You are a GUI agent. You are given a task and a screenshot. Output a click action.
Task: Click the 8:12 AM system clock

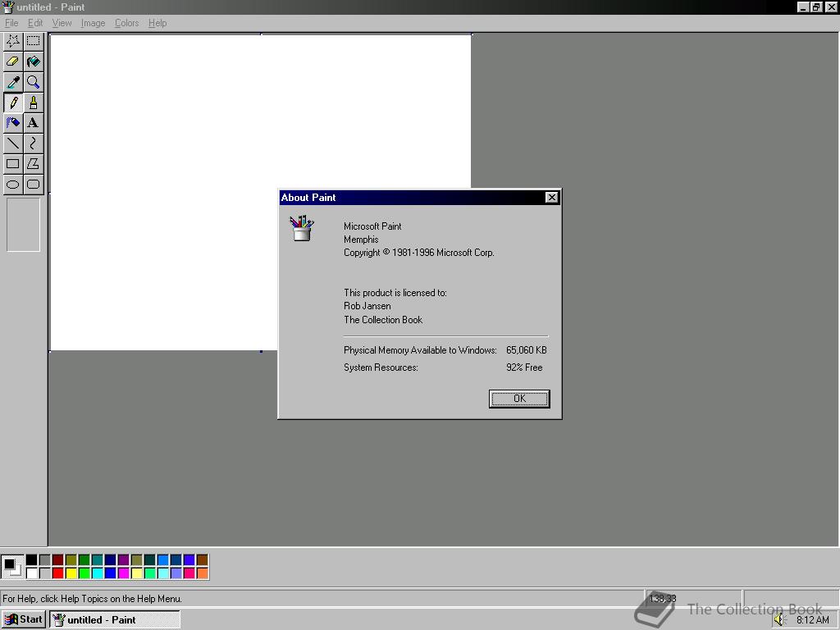(x=813, y=620)
